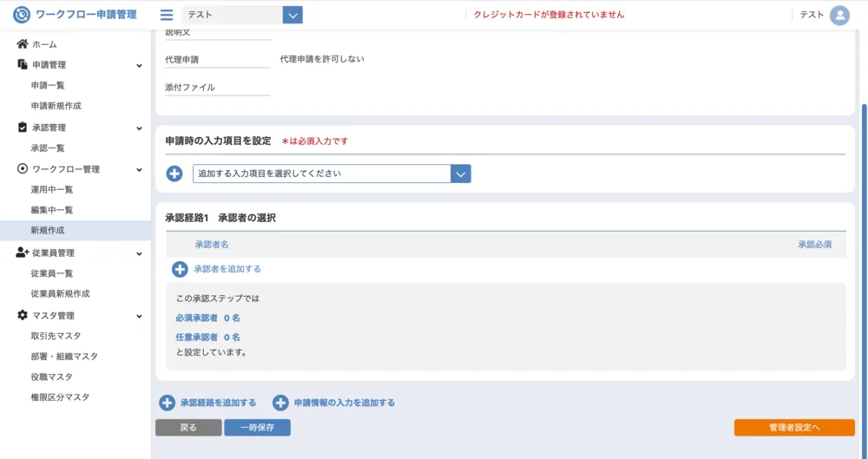This screenshot has height=459, width=868.
Task: Open the user avatar icon
Action: point(839,15)
